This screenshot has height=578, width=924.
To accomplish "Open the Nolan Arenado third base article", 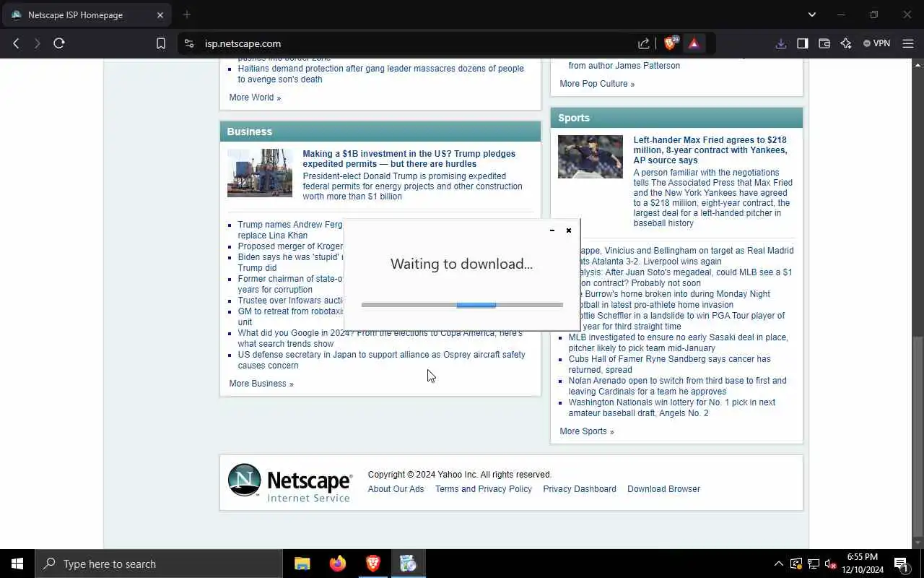I will (677, 386).
